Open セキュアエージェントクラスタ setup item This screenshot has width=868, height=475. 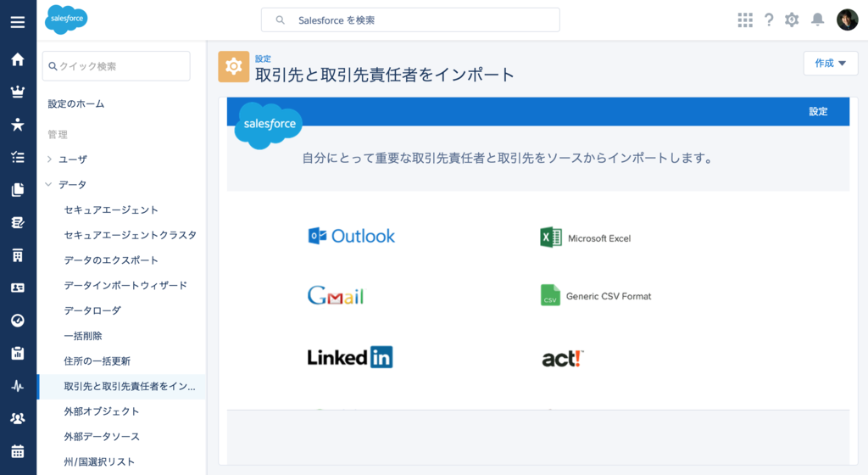click(130, 235)
